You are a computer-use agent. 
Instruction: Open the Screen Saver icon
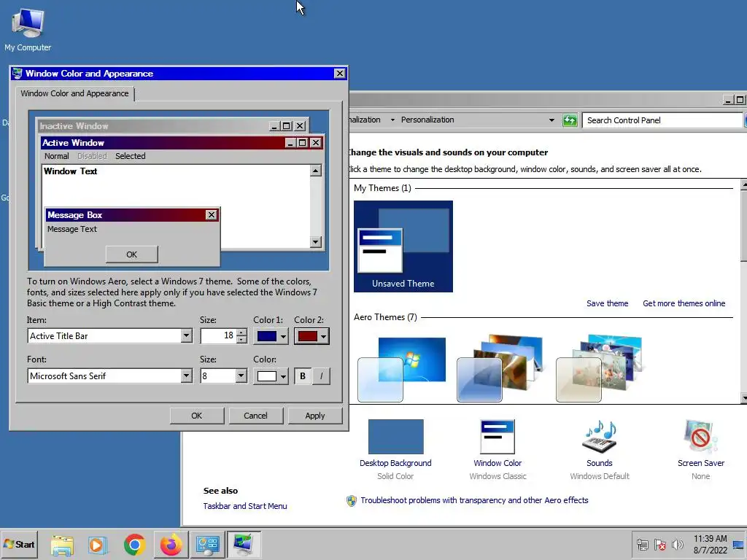700,437
